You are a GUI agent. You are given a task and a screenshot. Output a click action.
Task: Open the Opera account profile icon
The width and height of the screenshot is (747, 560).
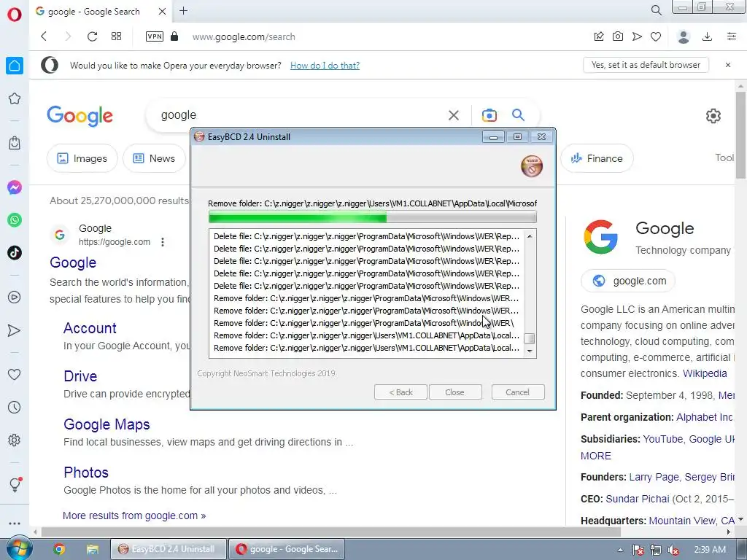click(684, 36)
